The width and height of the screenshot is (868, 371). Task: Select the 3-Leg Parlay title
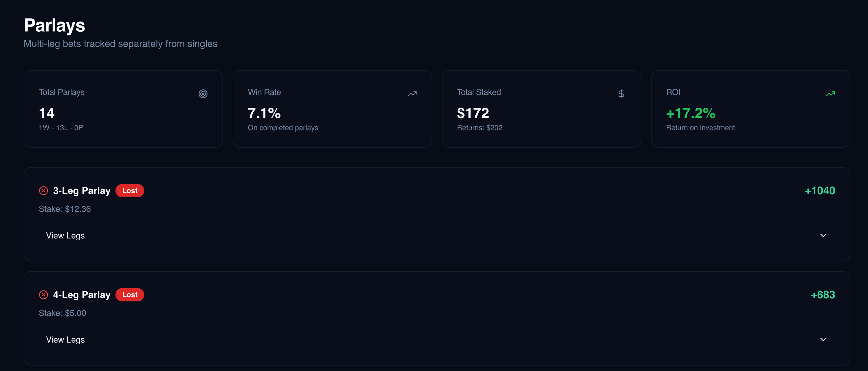click(x=82, y=191)
